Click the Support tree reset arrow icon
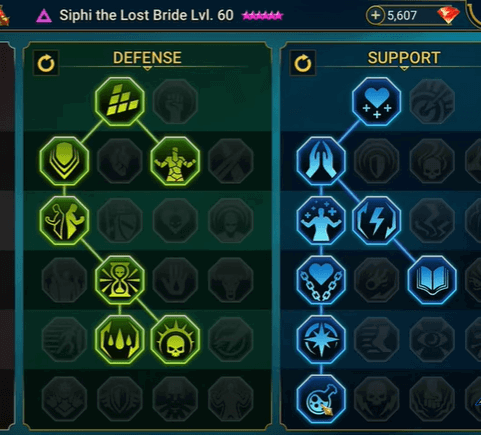481x435 pixels. (303, 63)
